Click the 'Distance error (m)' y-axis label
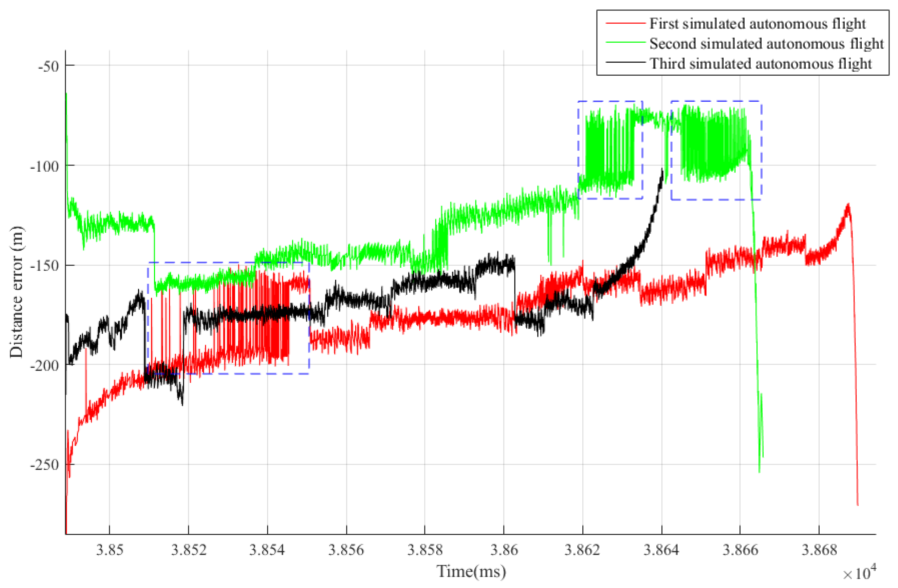 (17, 292)
